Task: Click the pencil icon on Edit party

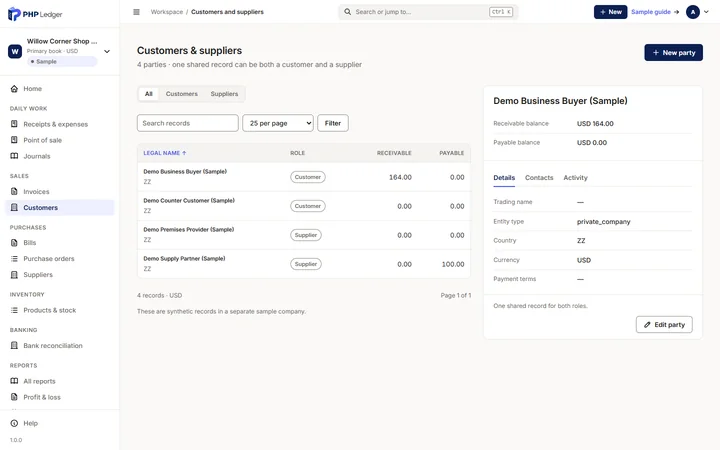Action: click(x=647, y=325)
